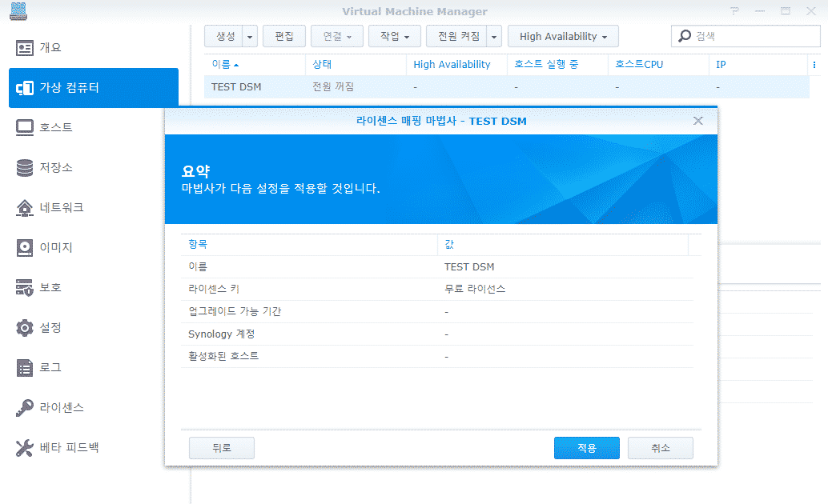
Task: Click the 라이센스 키 row label
Action: point(214,290)
